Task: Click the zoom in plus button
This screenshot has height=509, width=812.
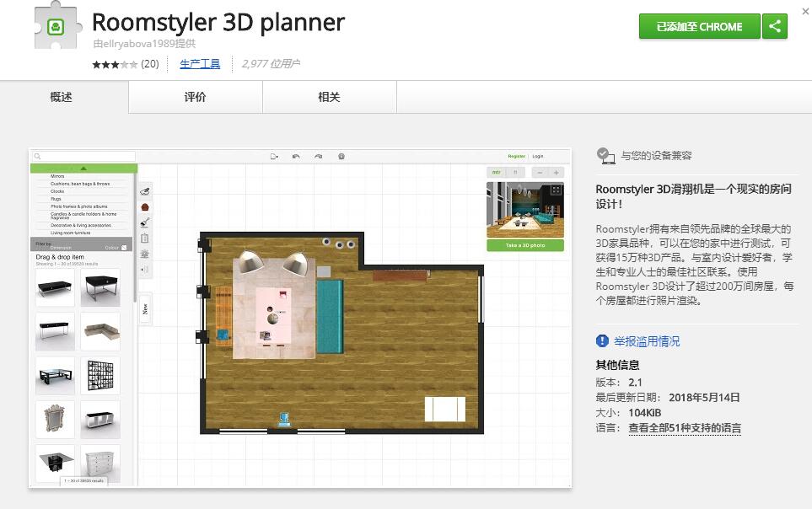Action: [x=557, y=173]
